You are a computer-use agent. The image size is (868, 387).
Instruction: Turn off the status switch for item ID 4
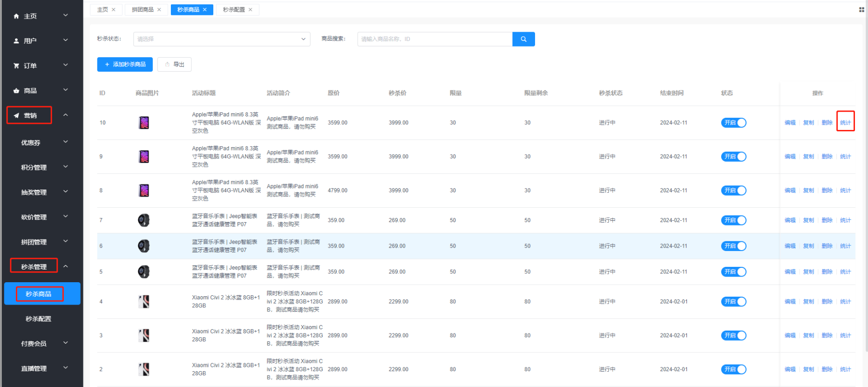coord(733,302)
